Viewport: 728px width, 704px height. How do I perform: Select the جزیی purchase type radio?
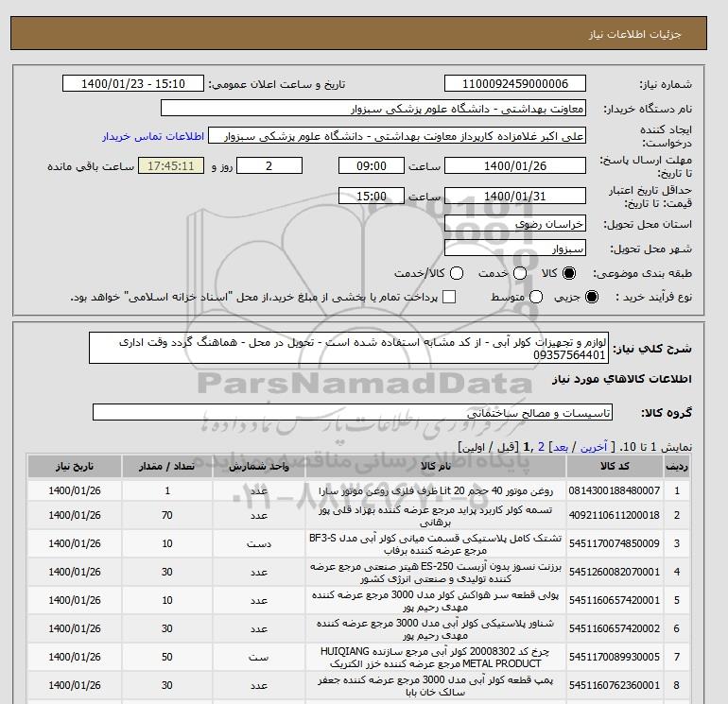pyautogui.click(x=592, y=297)
